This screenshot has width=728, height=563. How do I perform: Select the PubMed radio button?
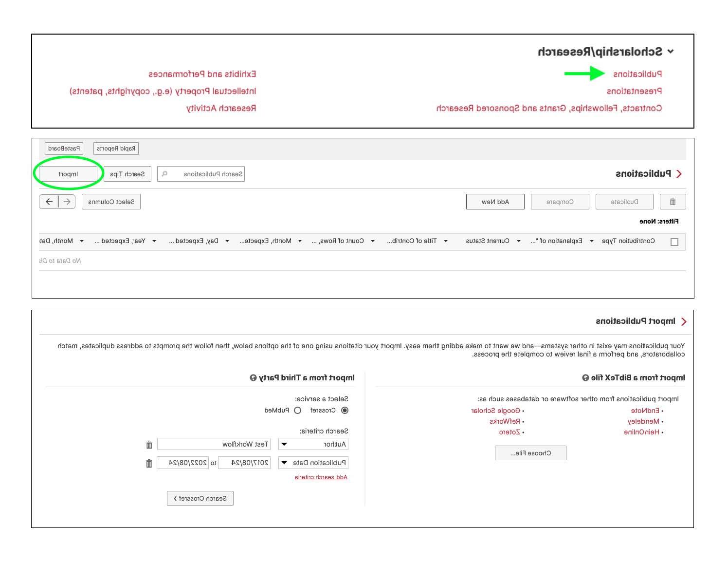297,411
